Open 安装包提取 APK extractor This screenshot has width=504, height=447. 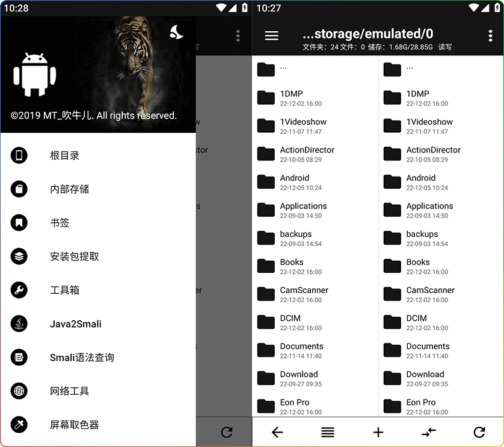pyautogui.click(x=74, y=257)
